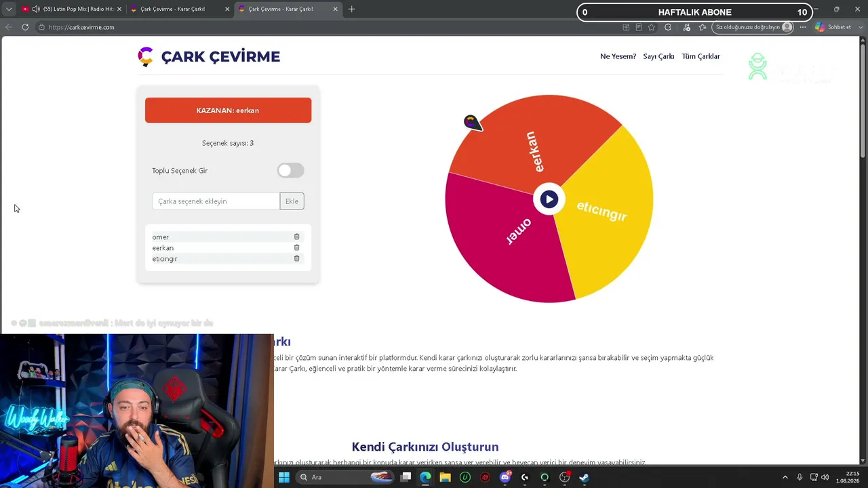The height and width of the screenshot is (488, 868).
Task: Close the active Çark Çevirme tab
Action: 335,9
